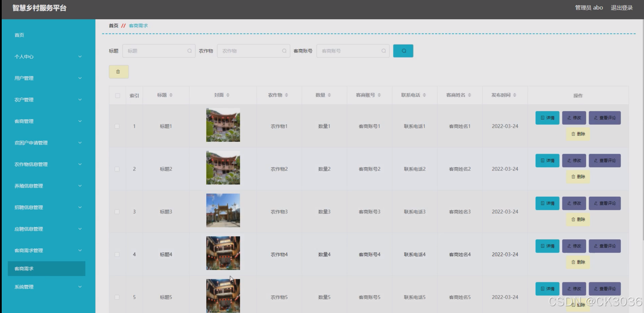This screenshot has height=313, width=644.
Task: Expand 农户管理 sidebar menu
Action: pyautogui.click(x=48, y=100)
